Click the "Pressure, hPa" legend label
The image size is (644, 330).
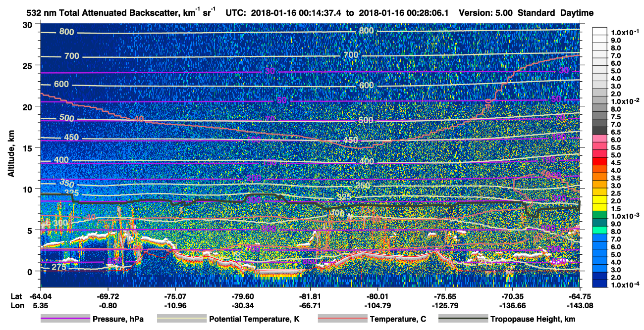(x=119, y=320)
